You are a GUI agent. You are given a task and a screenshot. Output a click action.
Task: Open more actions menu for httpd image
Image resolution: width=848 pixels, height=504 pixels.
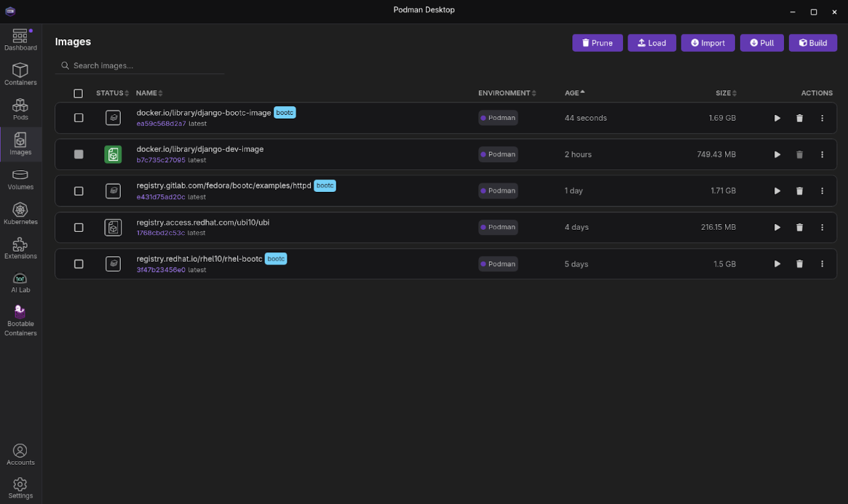pyautogui.click(x=822, y=191)
